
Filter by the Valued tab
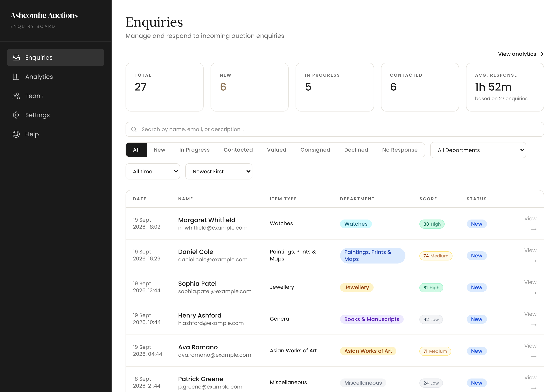(x=277, y=150)
